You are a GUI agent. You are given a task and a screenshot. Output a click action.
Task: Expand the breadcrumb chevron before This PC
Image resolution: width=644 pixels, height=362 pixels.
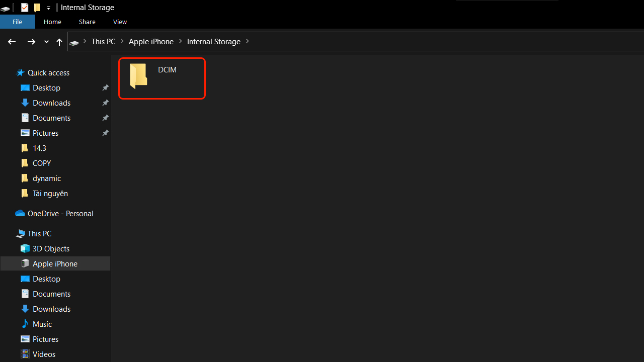point(85,41)
